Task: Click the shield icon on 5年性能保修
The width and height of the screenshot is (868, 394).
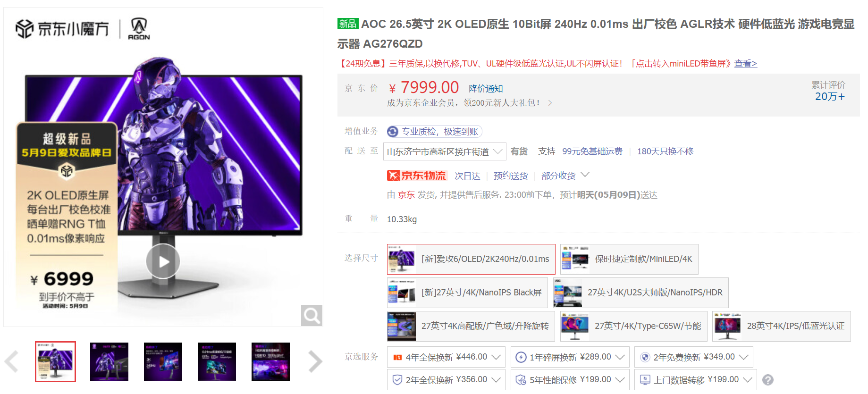Action: coord(521,380)
